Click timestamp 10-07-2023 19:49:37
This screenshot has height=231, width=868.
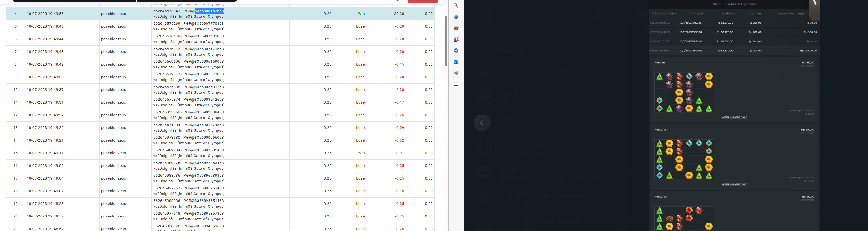(x=45, y=90)
